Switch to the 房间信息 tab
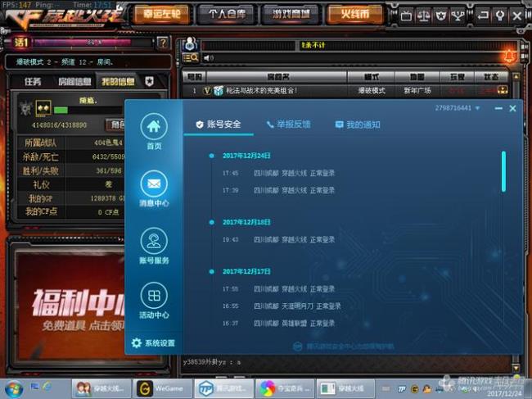This screenshot has width=532, height=399. tap(74, 81)
